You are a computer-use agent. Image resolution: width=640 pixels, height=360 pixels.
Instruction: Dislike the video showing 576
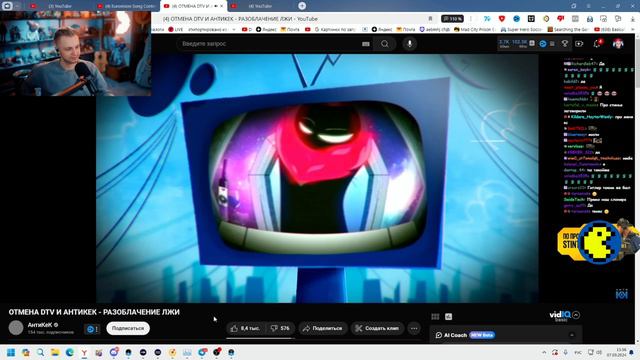coord(280,328)
